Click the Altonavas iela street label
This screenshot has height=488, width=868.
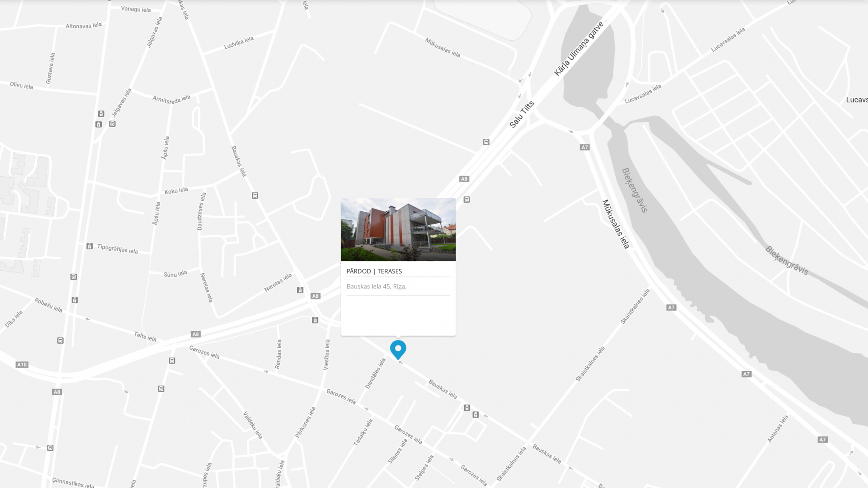click(83, 25)
